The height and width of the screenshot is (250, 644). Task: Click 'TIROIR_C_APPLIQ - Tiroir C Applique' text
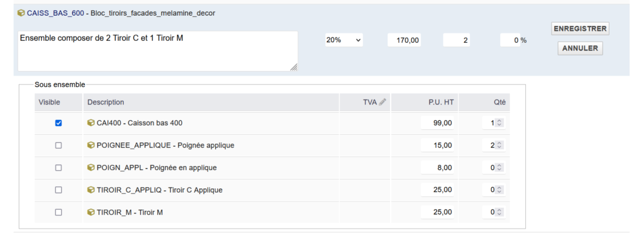pyautogui.click(x=159, y=190)
